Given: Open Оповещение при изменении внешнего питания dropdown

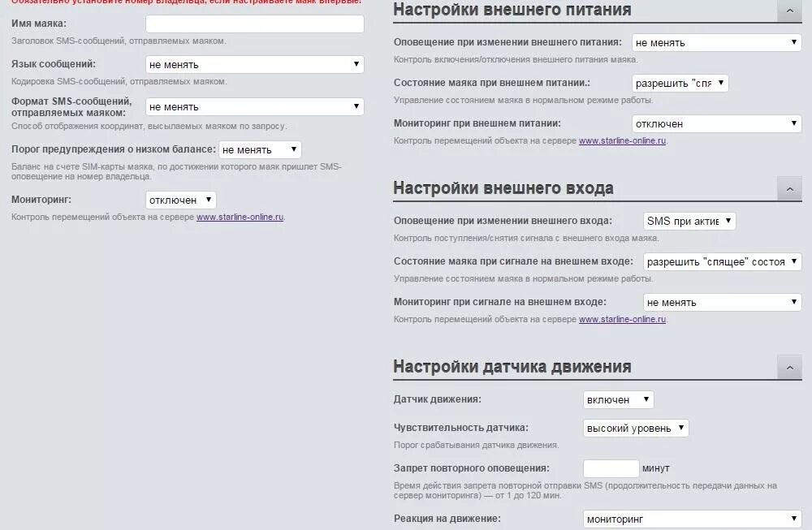Looking at the screenshot, I should pos(717,42).
